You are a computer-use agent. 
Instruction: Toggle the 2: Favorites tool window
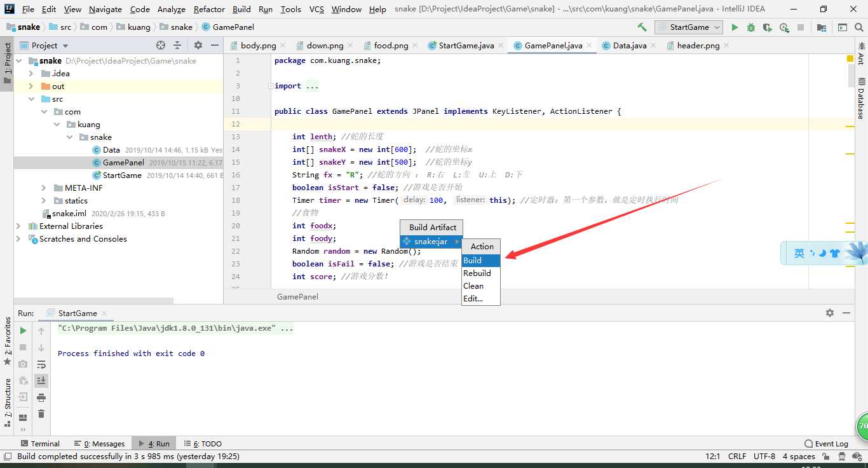click(x=7, y=341)
